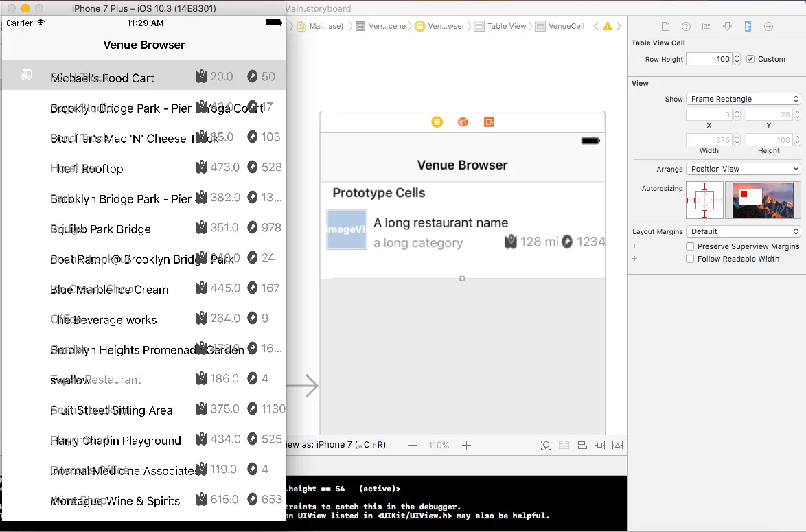Click the yellow warning triangle in jump bar
Image resolution: width=806 pixels, height=532 pixels.
[x=608, y=26]
